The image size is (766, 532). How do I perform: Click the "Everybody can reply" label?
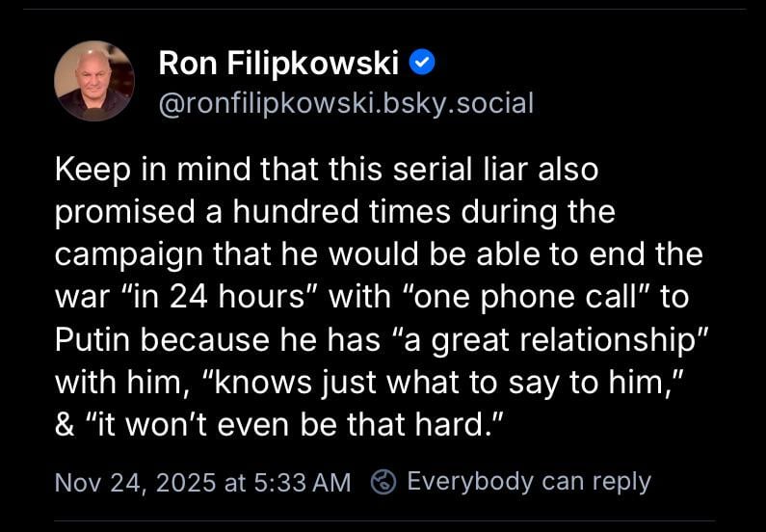[x=528, y=481]
